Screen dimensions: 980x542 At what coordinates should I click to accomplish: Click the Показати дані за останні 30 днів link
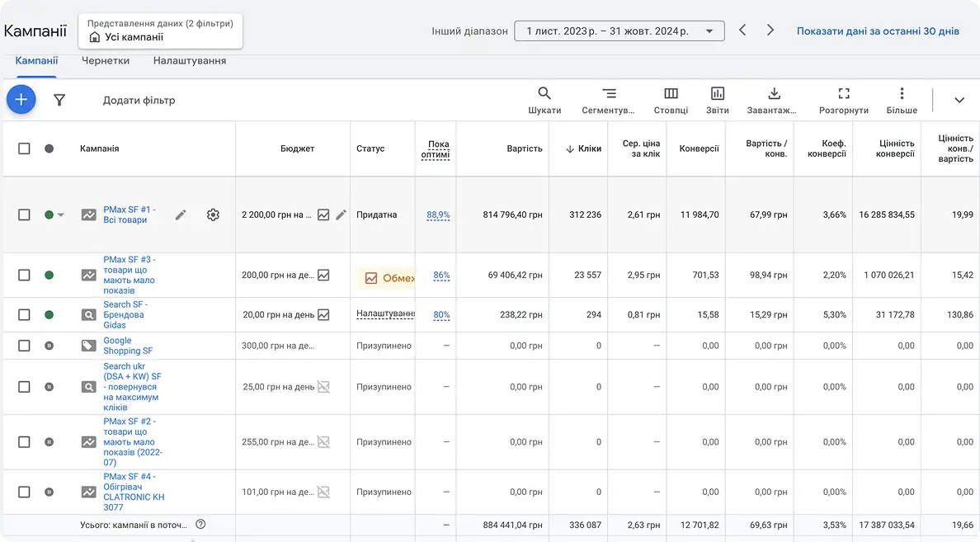877,31
